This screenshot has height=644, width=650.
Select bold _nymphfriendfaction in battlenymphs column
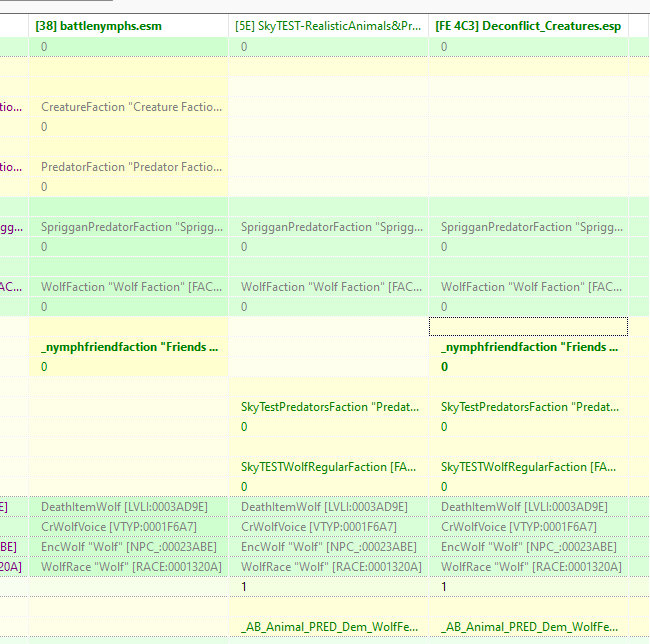point(129,347)
